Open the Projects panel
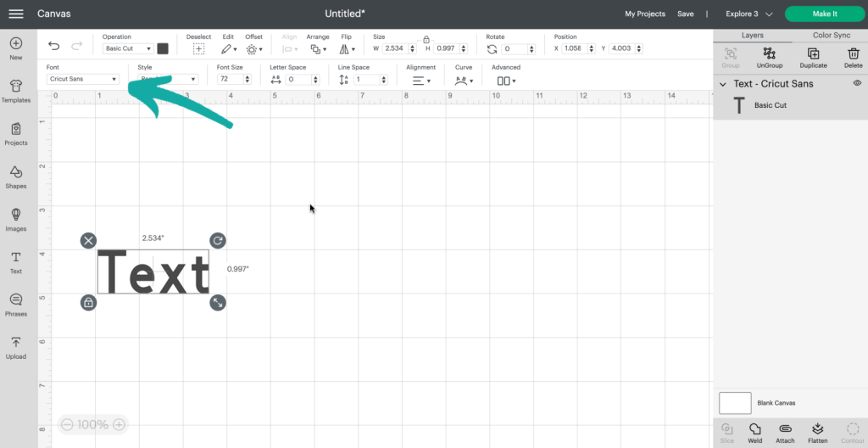868x448 pixels. (16, 134)
